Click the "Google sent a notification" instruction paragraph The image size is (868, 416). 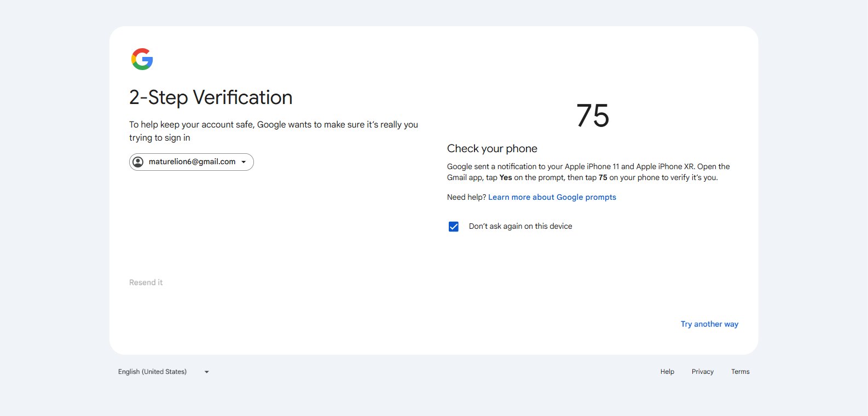[x=588, y=172]
